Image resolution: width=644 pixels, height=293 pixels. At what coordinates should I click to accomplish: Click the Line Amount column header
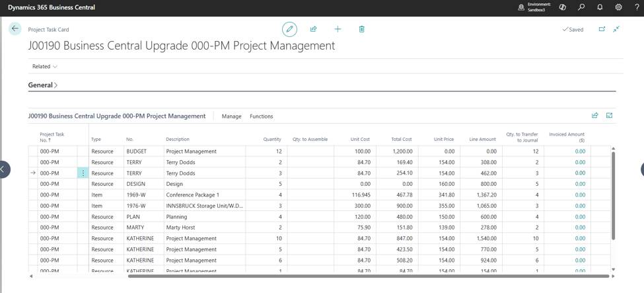pyautogui.click(x=483, y=140)
